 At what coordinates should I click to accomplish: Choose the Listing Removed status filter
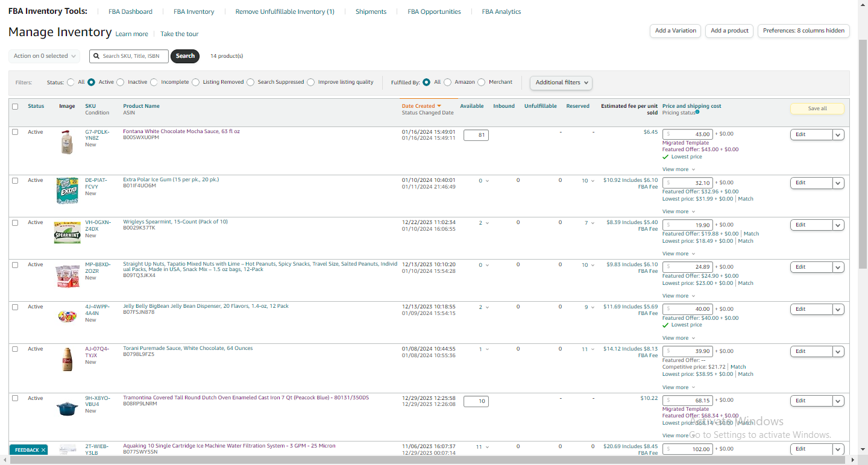click(x=196, y=82)
